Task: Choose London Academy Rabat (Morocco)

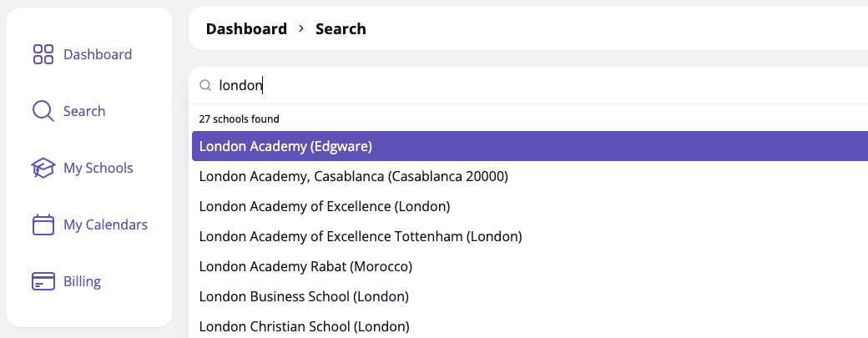Action: (305, 266)
